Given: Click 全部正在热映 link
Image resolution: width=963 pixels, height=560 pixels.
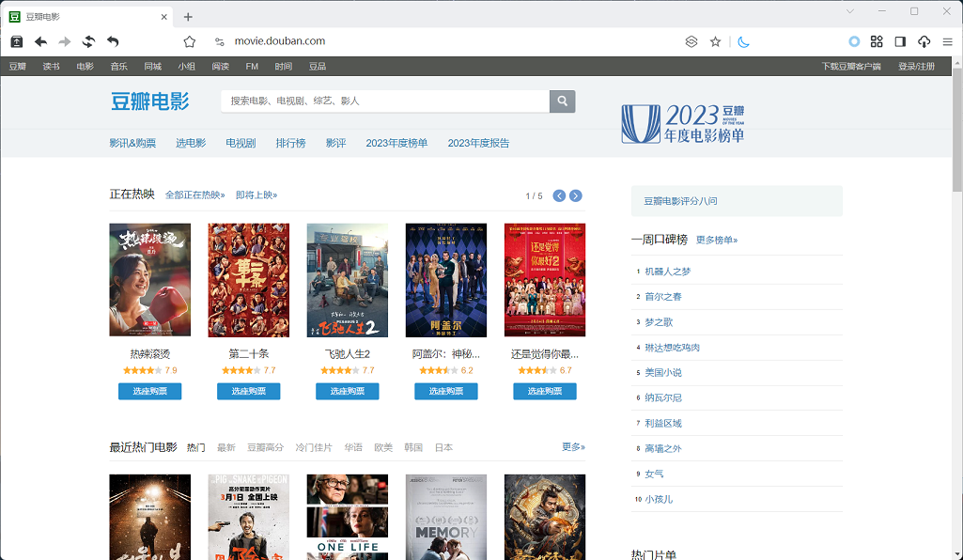Looking at the screenshot, I should coord(195,195).
